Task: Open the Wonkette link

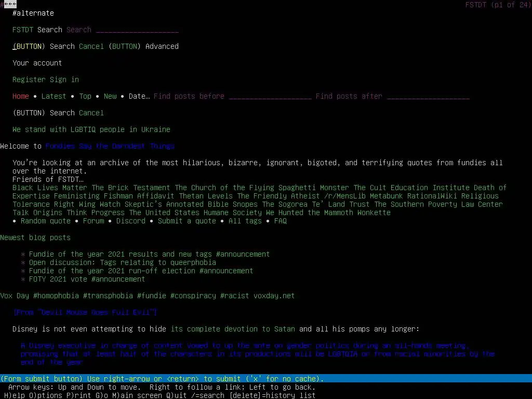Action: 374,212
